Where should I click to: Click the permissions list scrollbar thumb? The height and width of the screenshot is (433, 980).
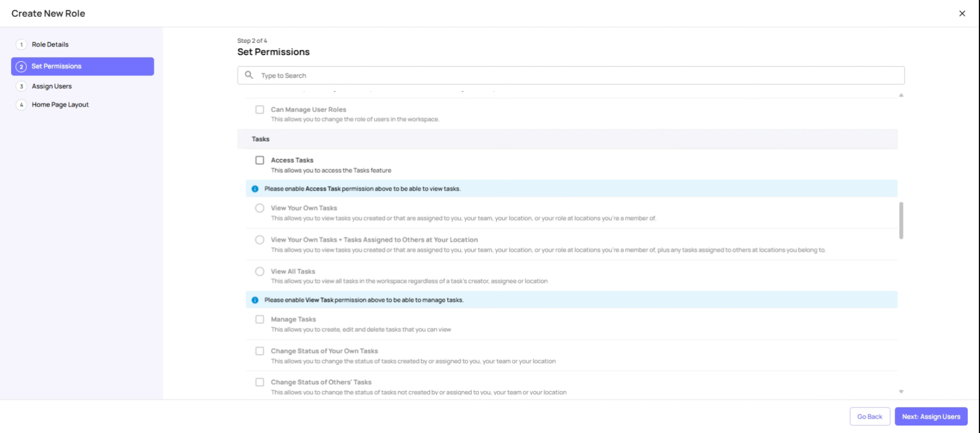tap(901, 221)
